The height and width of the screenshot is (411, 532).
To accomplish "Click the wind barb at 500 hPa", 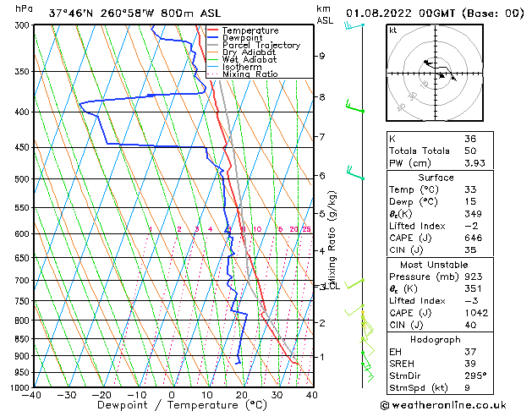I will pos(355,173).
